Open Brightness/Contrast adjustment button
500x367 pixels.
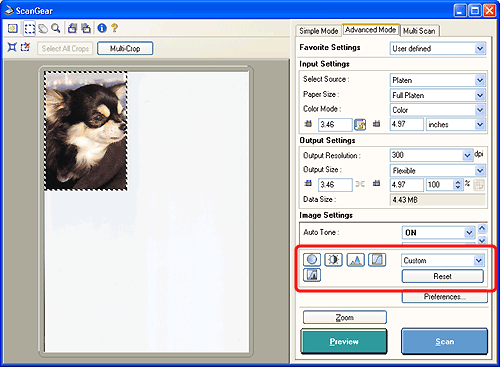[333, 259]
